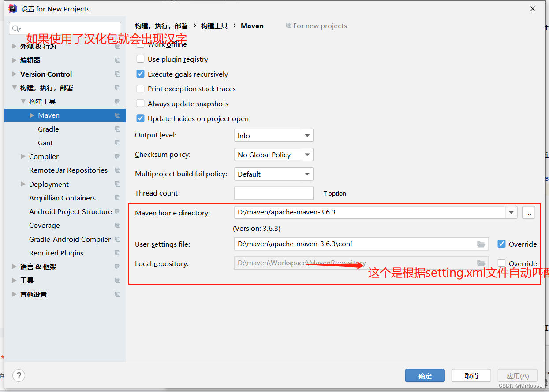The height and width of the screenshot is (392, 549).
Task: Click the copy icon beside 工具
Action: tap(117, 280)
